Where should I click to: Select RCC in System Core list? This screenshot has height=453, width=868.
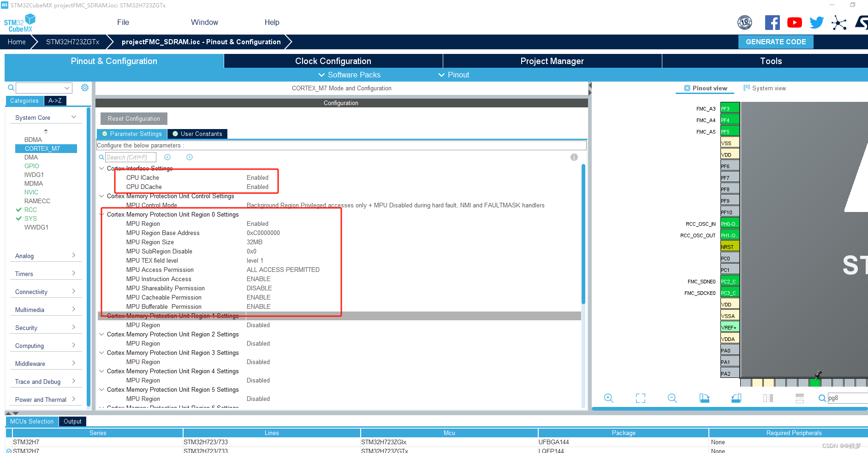click(30, 210)
